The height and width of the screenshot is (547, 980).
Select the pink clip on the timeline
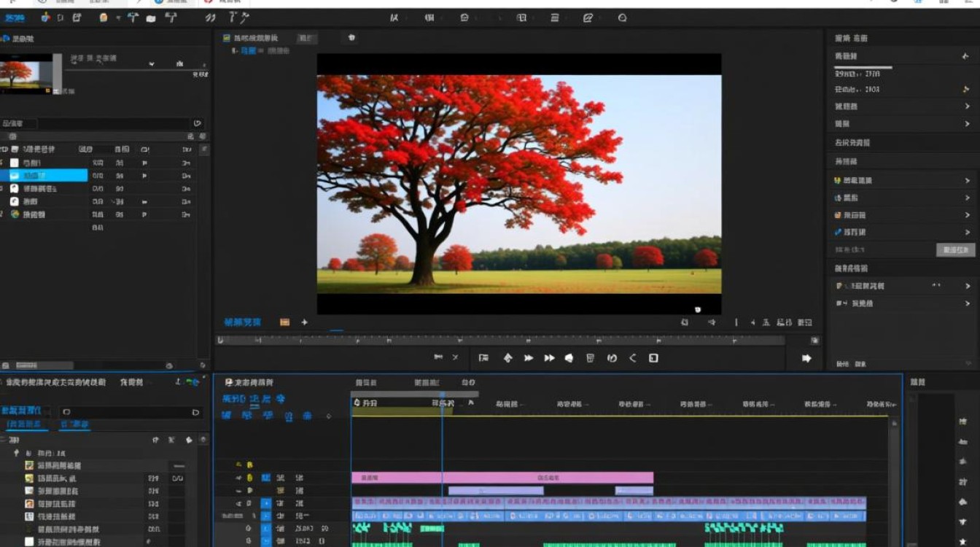pos(502,478)
